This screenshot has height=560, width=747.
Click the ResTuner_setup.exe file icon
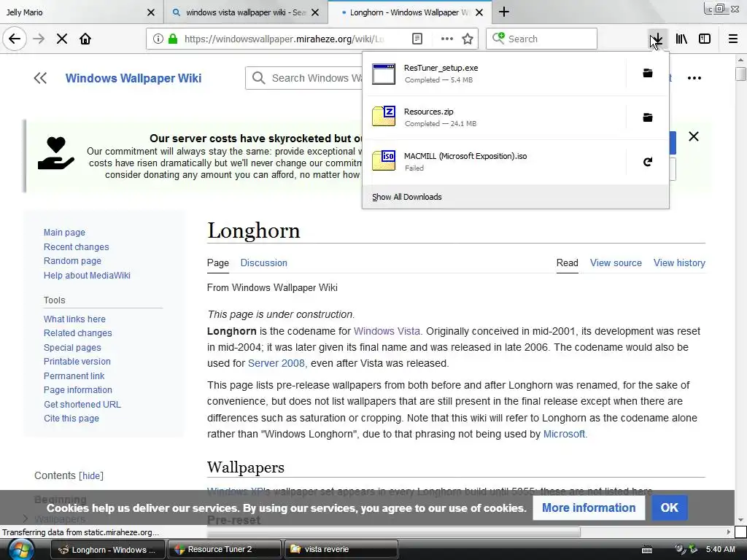(384, 74)
